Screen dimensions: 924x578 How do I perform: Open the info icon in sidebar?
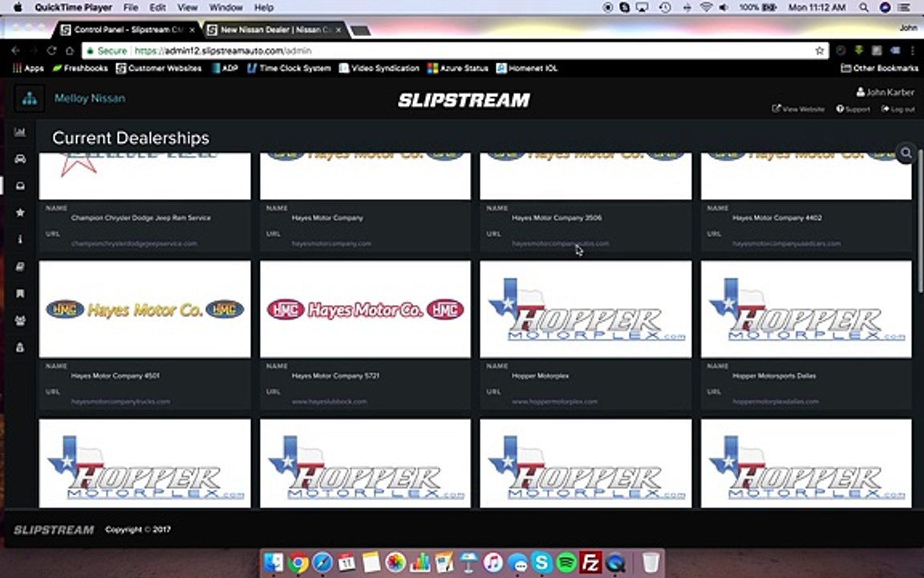(x=20, y=239)
